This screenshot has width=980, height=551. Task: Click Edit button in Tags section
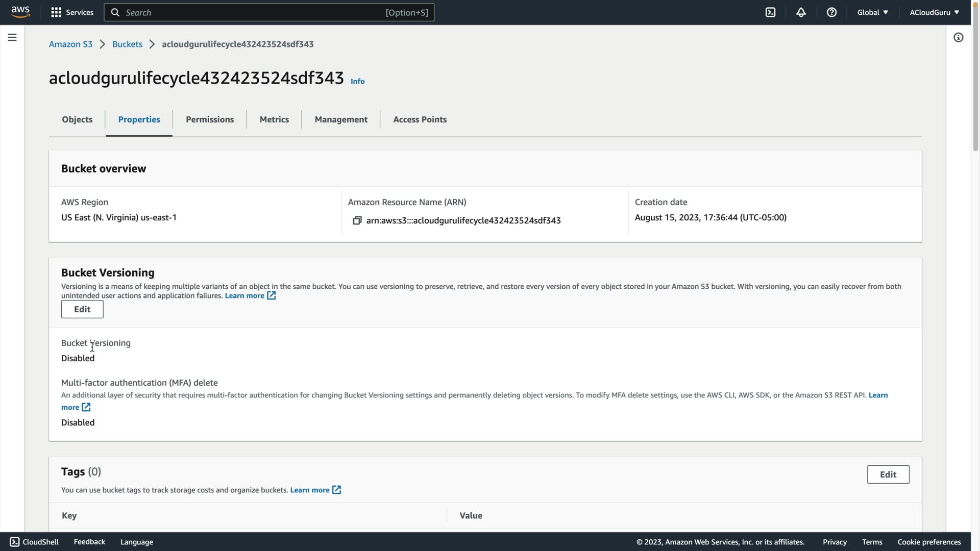(888, 474)
